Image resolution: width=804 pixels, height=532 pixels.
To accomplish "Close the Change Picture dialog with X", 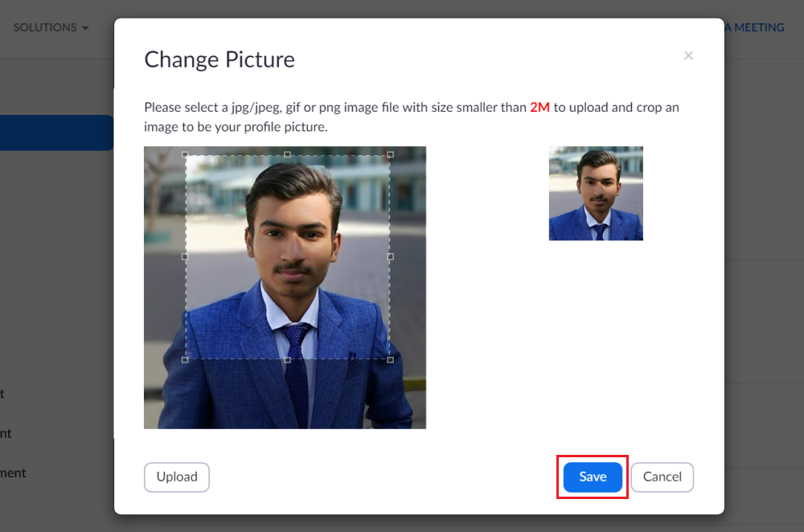I will tap(687, 55).
